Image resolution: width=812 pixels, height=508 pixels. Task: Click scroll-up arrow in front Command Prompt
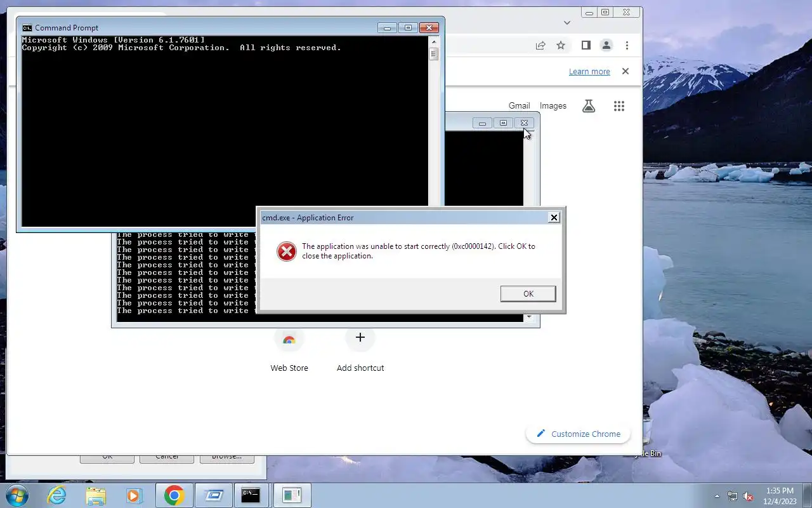click(x=434, y=41)
